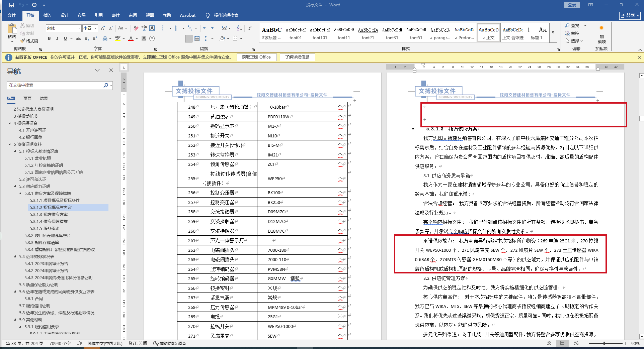Click the 登录 sign-in button
Screen dimensions: 644x349
(x=572, y=5)
